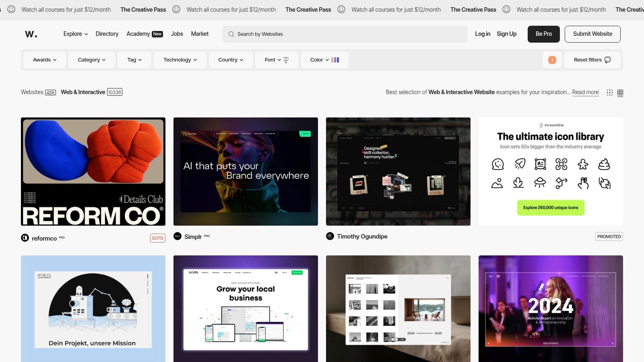Image resolution: width=644 pixels, height=362 pixels.
Task: Click the search magnifier icon
Action: click(x=231, y=34)
